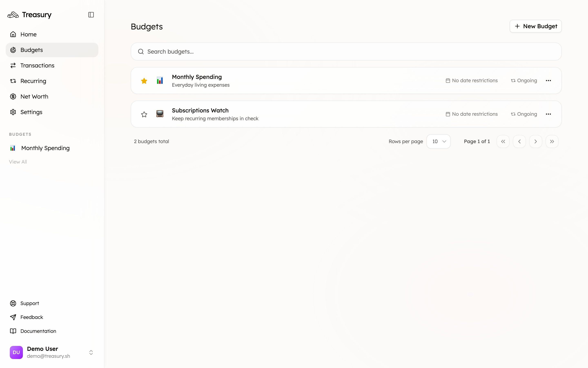Click Monthly Spending's No date restrictions label
The height and width of the screenshot is (368, 588).
tap(475, 81)
